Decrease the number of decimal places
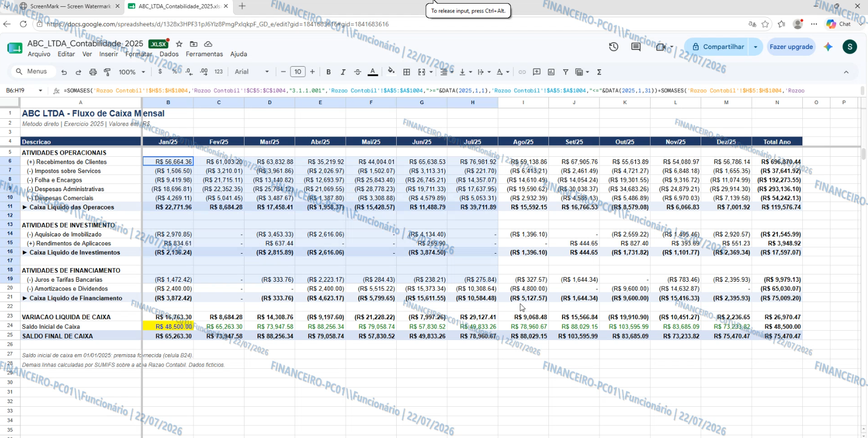Image resolution: width=868 pixels, height=438 pixels. pos(189,72)
